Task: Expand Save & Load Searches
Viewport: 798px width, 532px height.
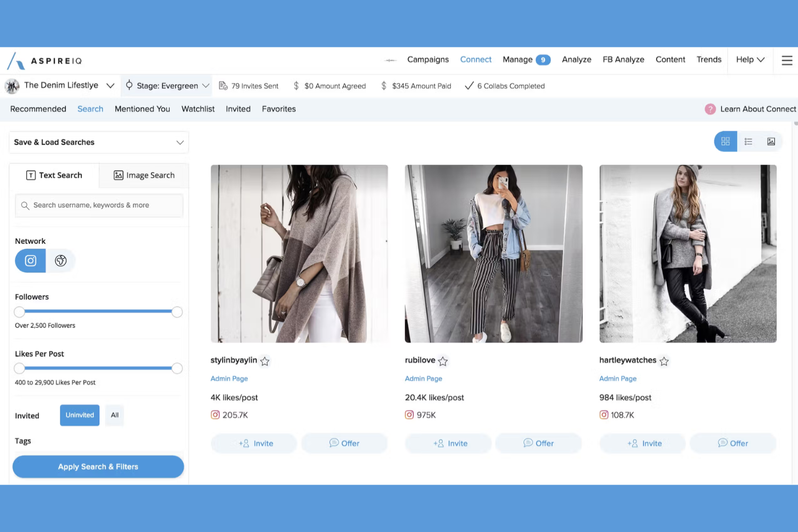Action: [x=180, y=142]
